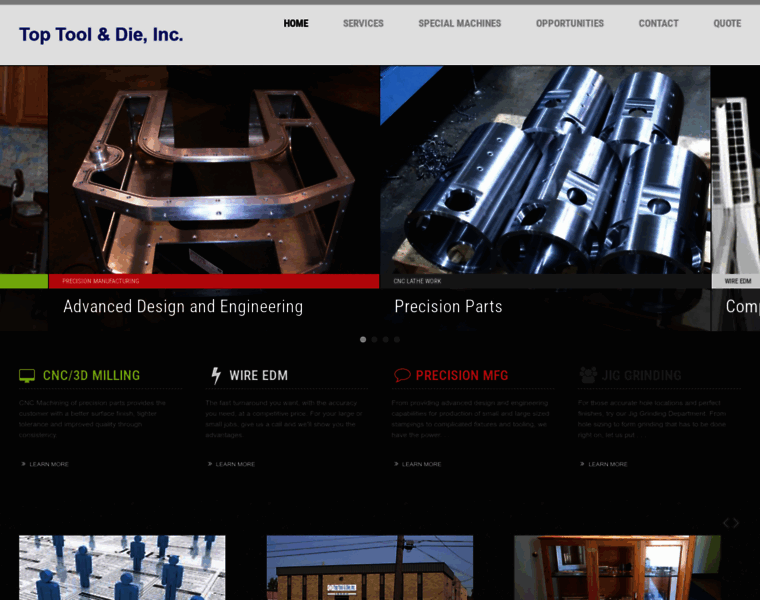Select the third carousel pagination dot
Viewport: 760px width, 600px height.
coord(385,339)
